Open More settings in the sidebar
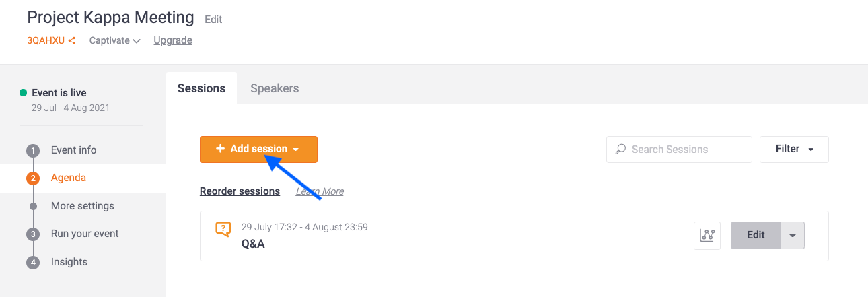Screen dimensions: 868x297 (x=83, y=206)
